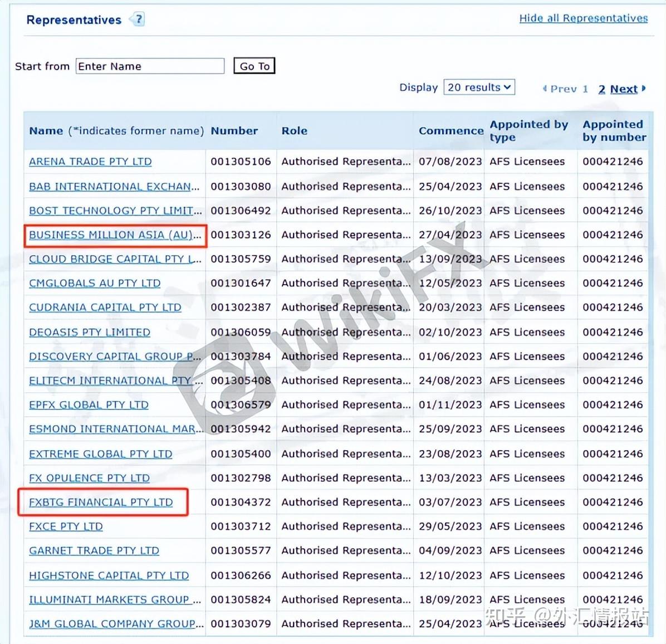Click commence date 03/07/2023

click(450, 502)
